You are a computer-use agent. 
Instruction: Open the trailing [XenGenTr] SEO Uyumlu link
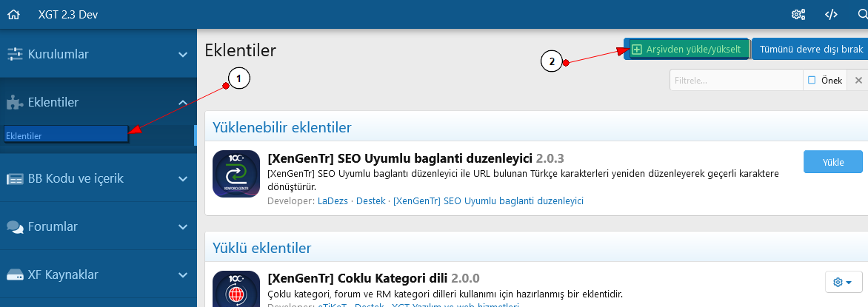[488, 200]
